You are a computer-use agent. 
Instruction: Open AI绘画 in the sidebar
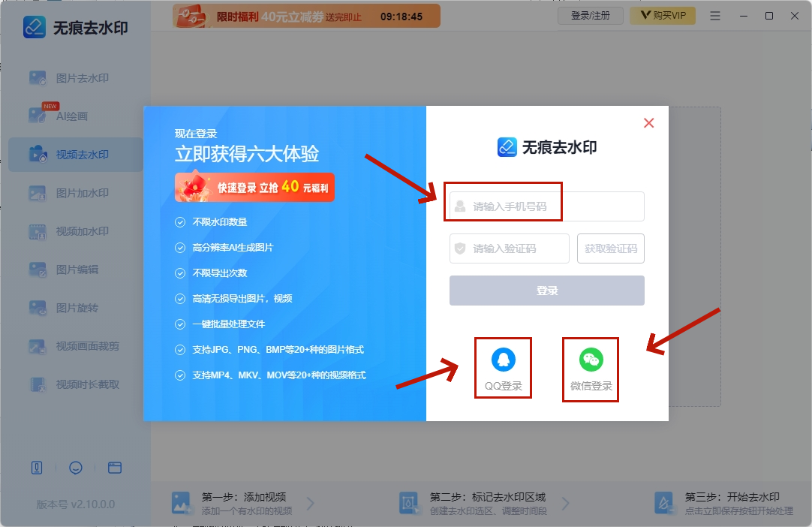(75, 116)
